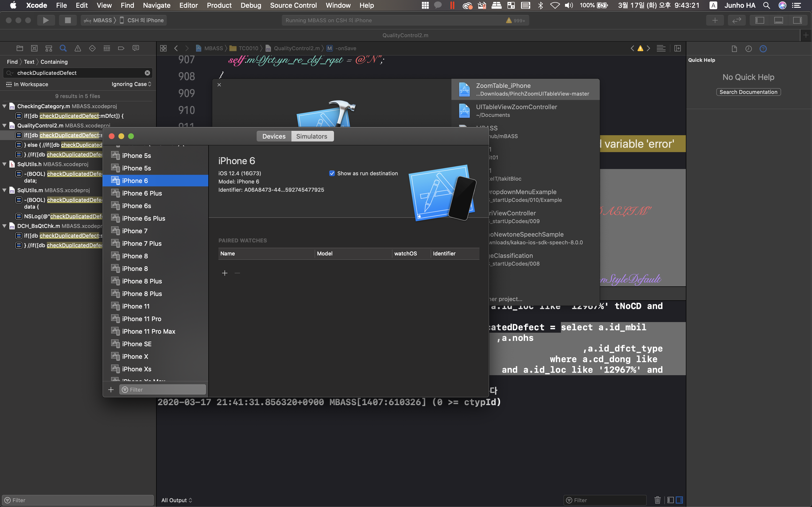Click the trash icon to clear console

point(657,500)
